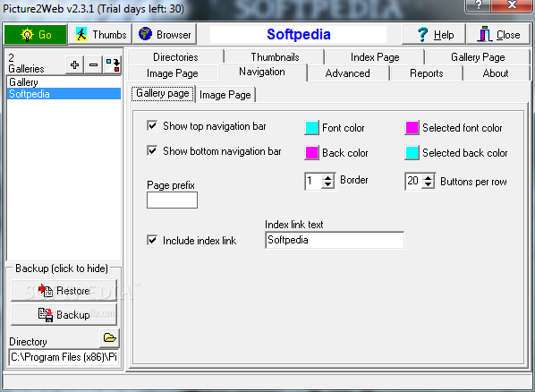Click the Buttons per row field
The width and height of the screenshot is (535, 392).
[x=413, y=181]
